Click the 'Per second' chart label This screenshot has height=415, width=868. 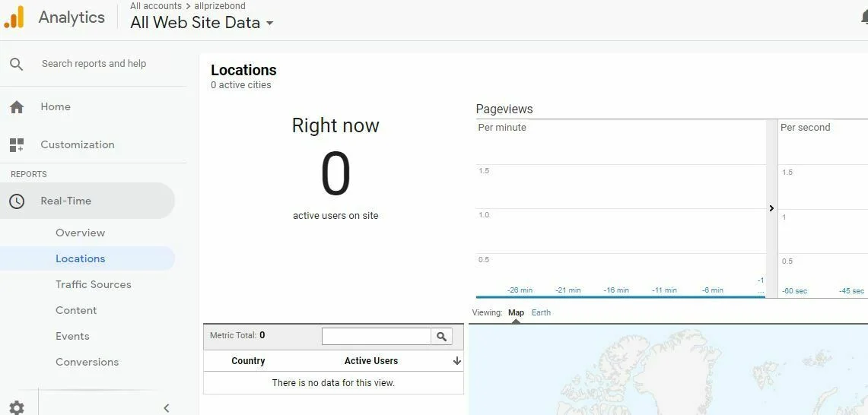(x=806, y=127)
